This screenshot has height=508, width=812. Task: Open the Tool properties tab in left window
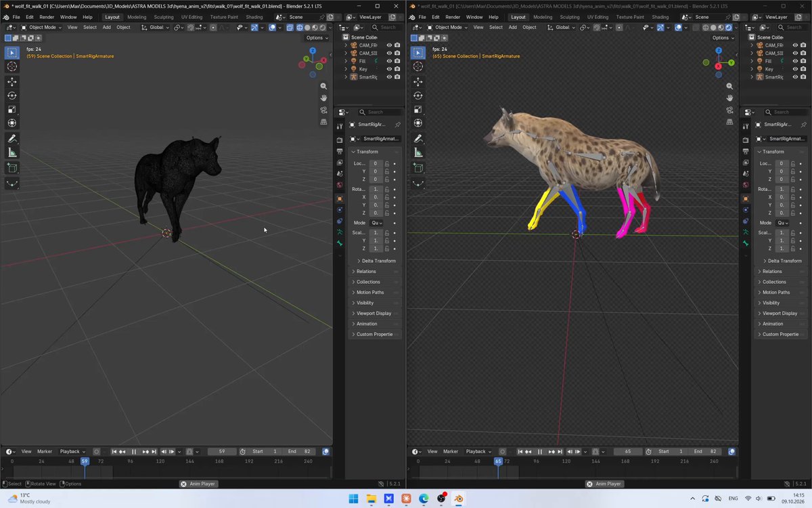click(x=340, y=125)
